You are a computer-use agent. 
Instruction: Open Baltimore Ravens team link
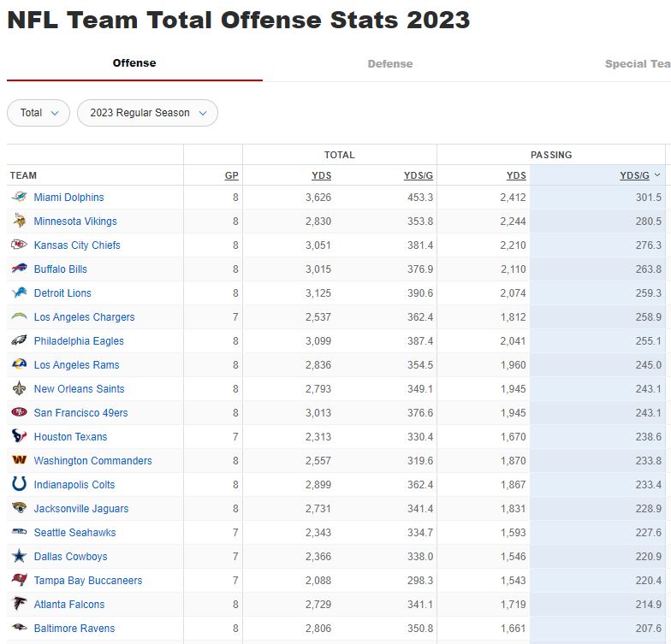74,628
